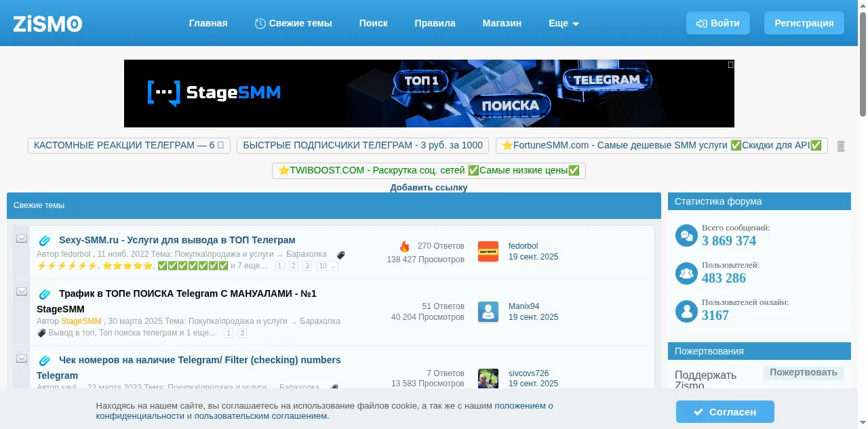868x429 pixels.
Task: Click paperclip icon on Трафик в ТОПе topic
Action: (x=45, y=294)
